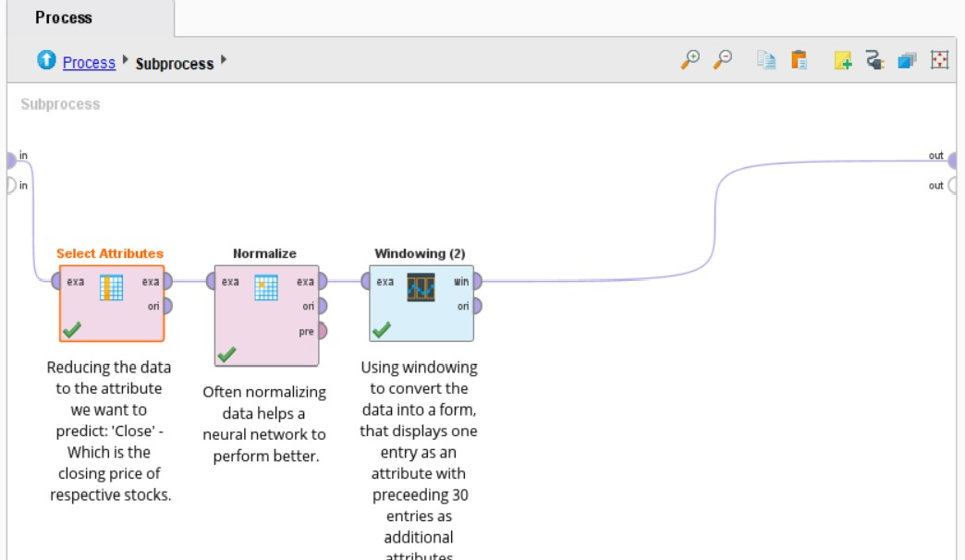Click the second unconnected 'in' subprocess port

(x=11, y=185)
